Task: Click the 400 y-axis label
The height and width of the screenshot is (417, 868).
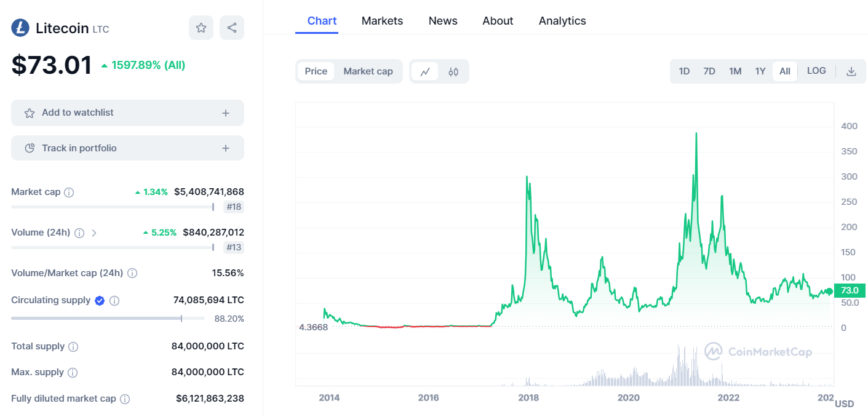Action: [x=849, y=126]
